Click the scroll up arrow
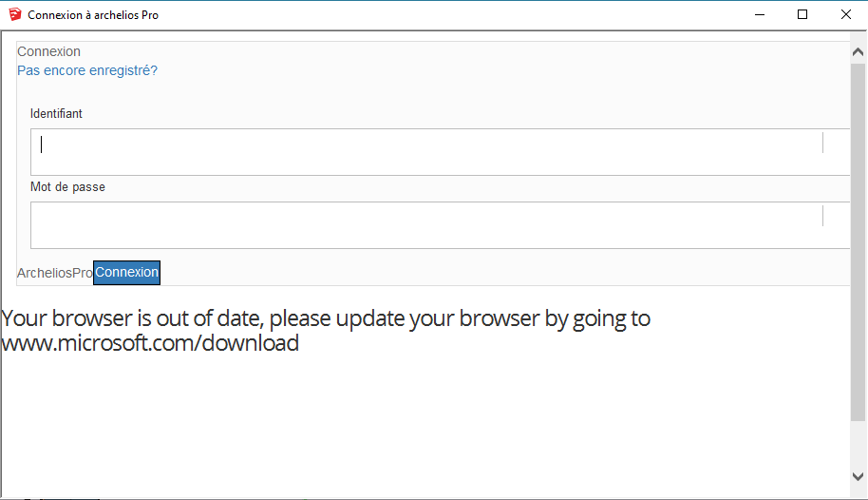Image resolution: width=868 pixels, height=500 pixels. click(859, 52)
